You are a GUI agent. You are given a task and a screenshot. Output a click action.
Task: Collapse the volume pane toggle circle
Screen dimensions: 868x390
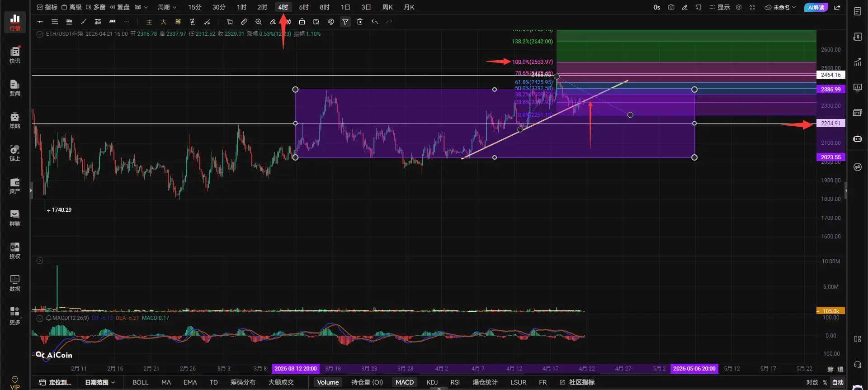[40, 261]
